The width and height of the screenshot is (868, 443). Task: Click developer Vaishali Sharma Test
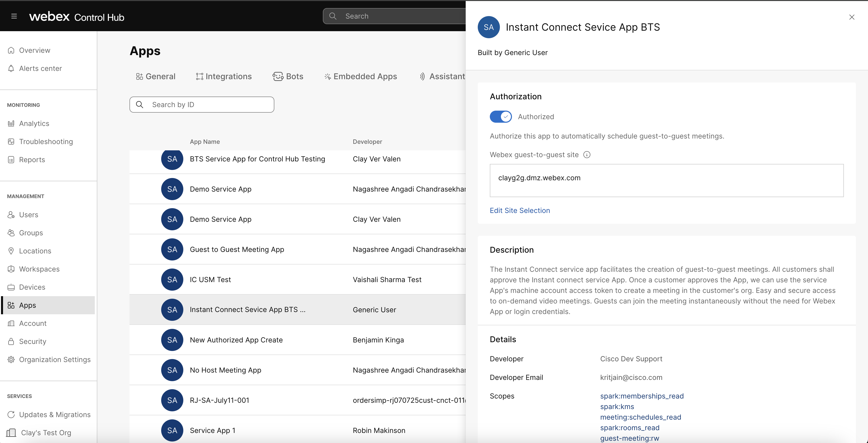387,280
